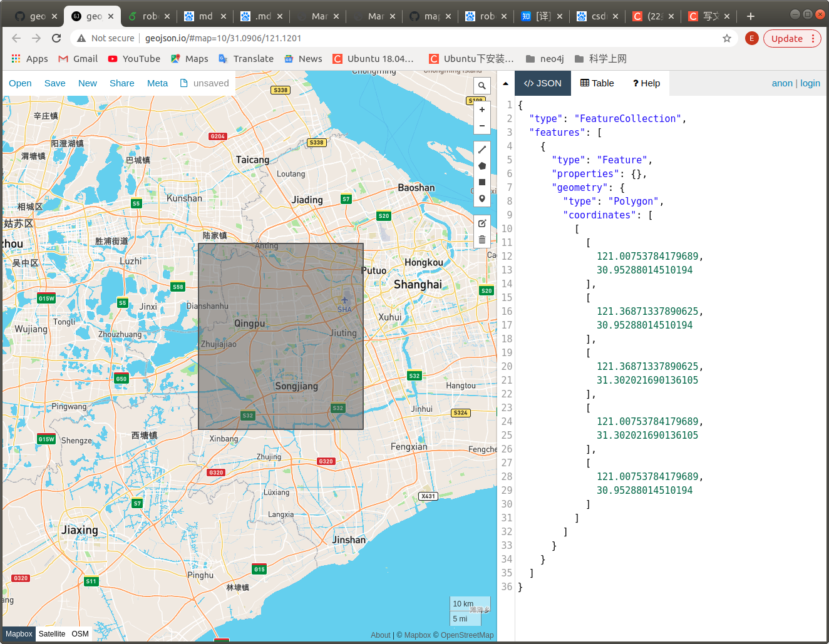Viewport: 829px width, 644px height.
Task: Select the Mapbox base layer
Action: (19, 634)
